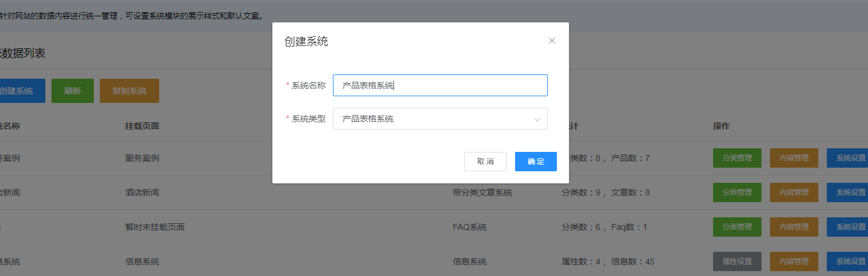Viewport: 868px width, 276px height.
Task: Open 系统设置 for the 服务案例 row
Action: click(849, 158)
